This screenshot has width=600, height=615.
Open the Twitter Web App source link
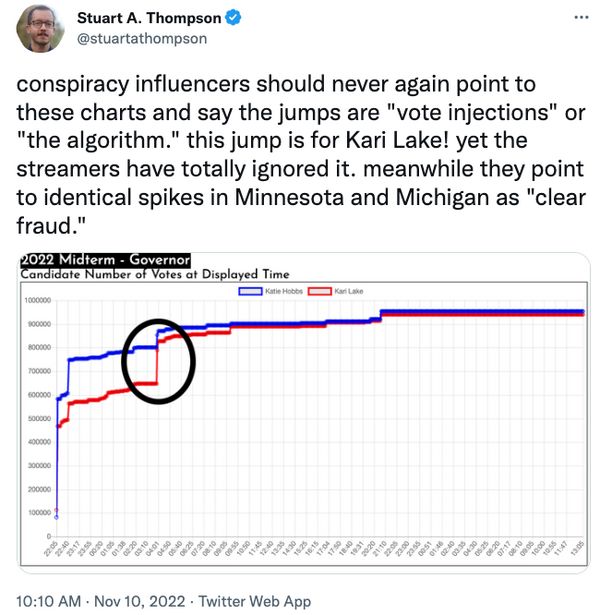(255, 601)
